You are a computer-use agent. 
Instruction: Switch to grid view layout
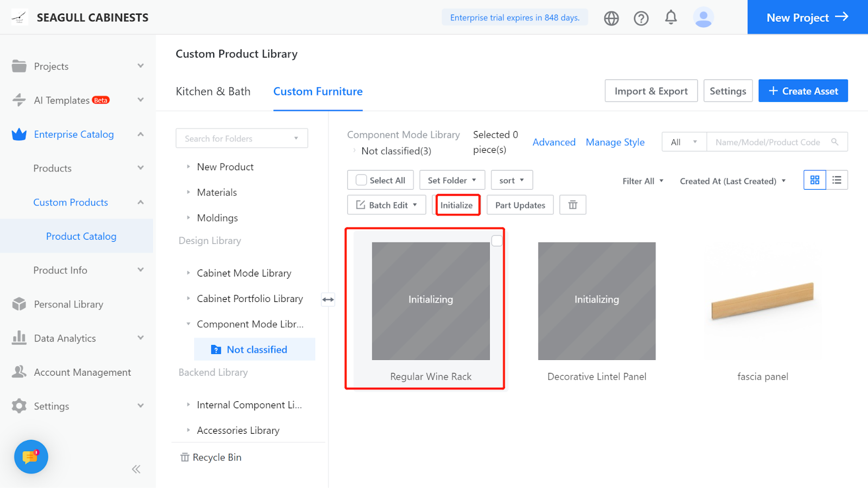point(815,180)
